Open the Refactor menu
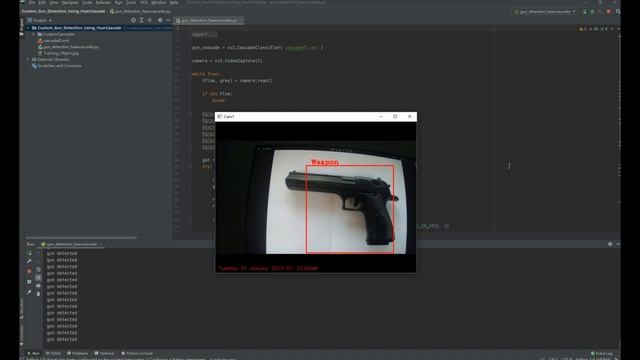This screenshot has width=640, height=360. click(104, 2)
